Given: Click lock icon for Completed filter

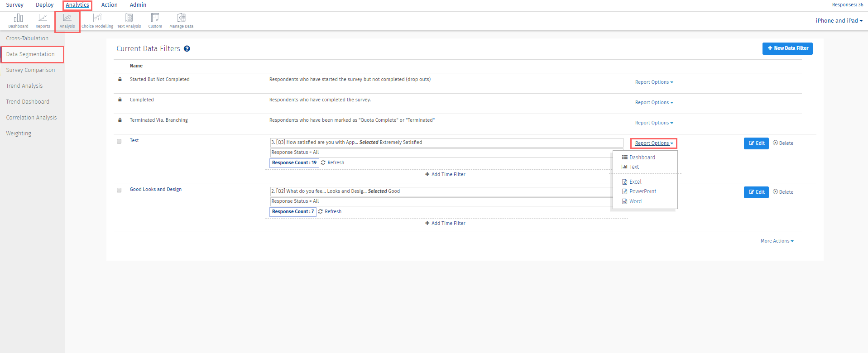Looking at the screenshot, I should point(120,100).
